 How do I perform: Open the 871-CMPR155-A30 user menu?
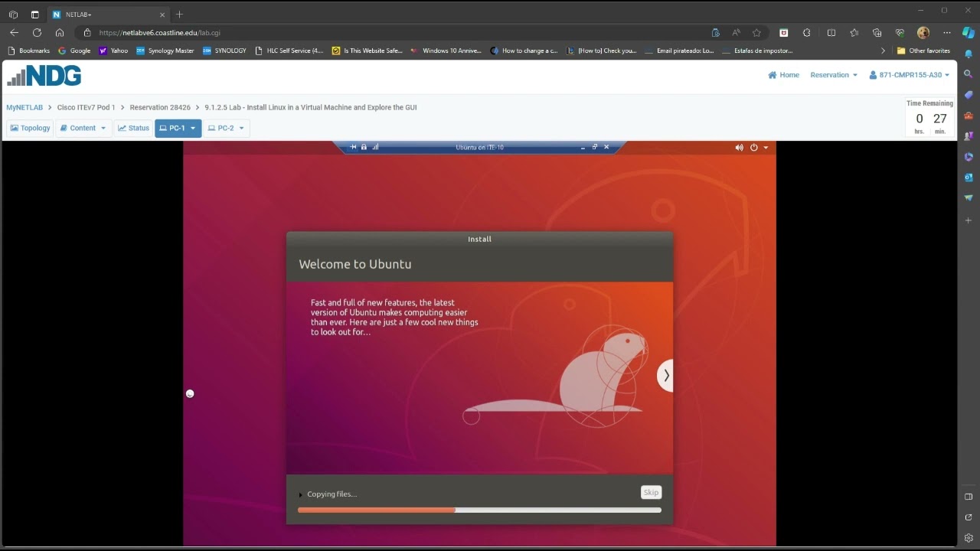coord(909,75)
